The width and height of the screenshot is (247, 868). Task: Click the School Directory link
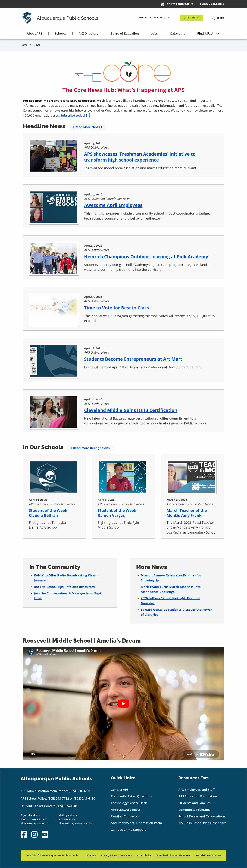click(x=212, y=4)
